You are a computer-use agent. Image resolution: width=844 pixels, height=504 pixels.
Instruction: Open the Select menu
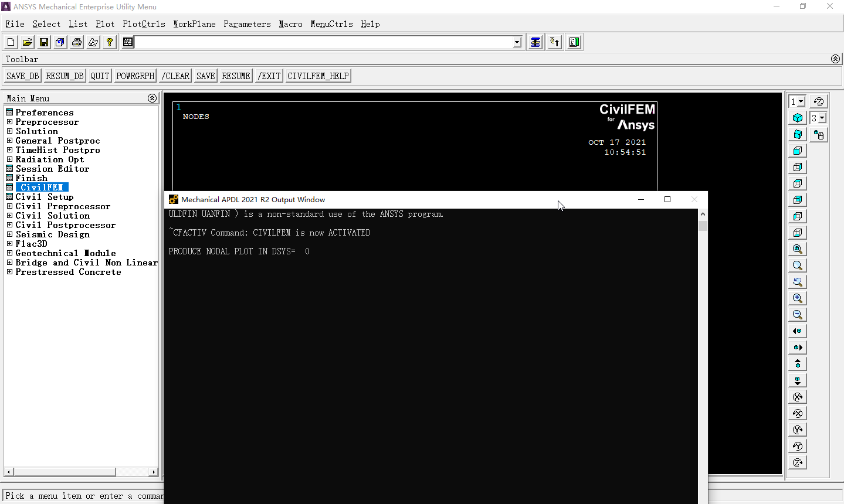click(46, 24)
